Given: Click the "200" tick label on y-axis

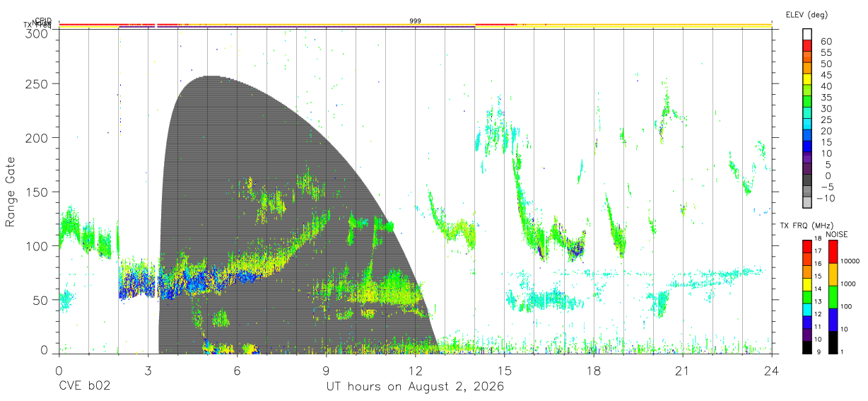Looking at the screenshot, I should (37, 137).
